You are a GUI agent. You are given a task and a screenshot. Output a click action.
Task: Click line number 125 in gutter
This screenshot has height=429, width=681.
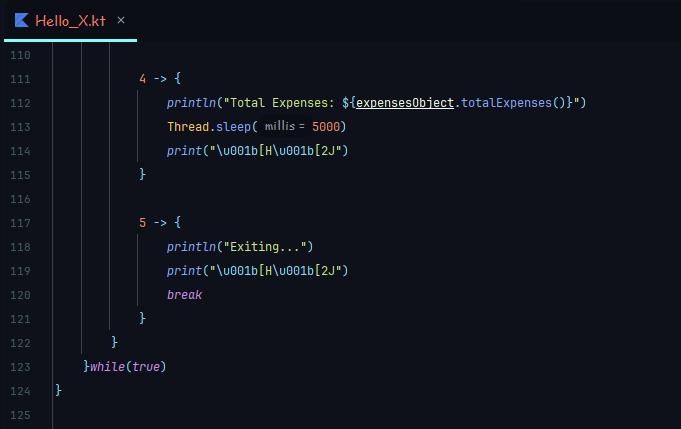(20, 415)
